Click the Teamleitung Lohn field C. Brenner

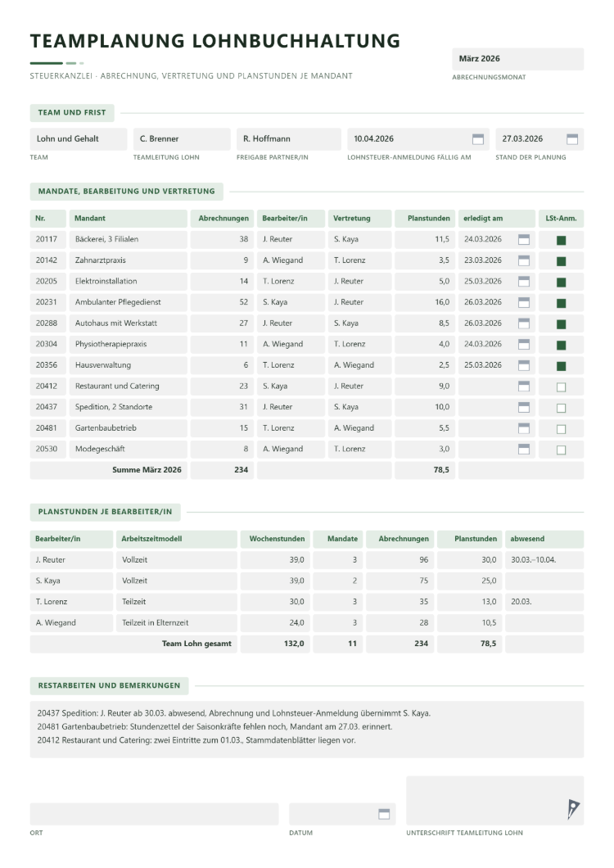182,139
